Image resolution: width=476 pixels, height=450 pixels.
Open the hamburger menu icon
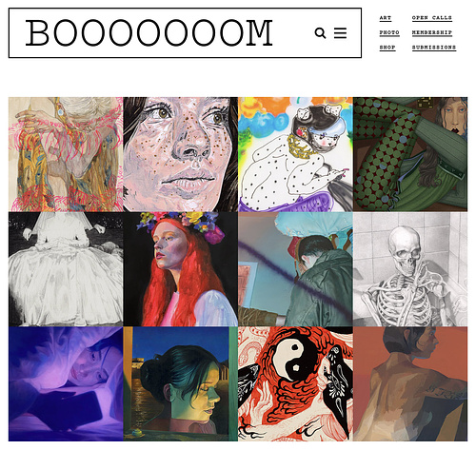pyautogui.click(x=340, y=33)
